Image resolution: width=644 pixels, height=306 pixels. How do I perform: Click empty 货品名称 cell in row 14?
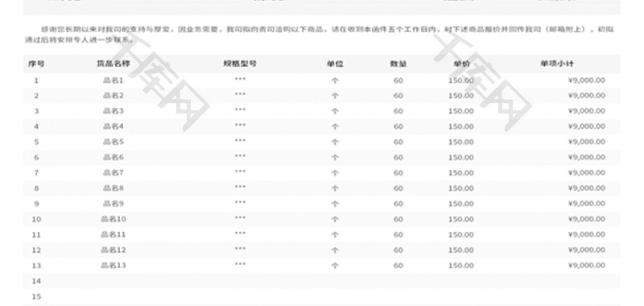coord(114,281)
